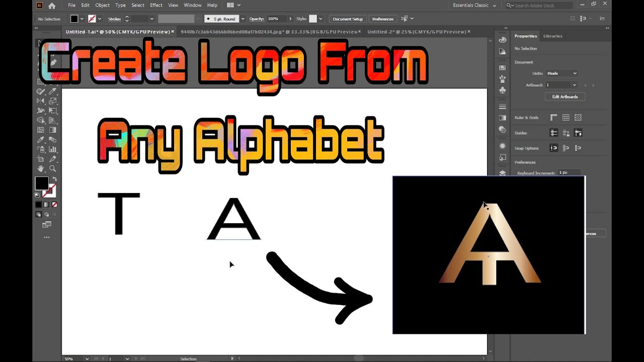The image size is (644, 362).
Task: Select the Eraser tool
Action: pyautogui.click(x=52, y=91)
